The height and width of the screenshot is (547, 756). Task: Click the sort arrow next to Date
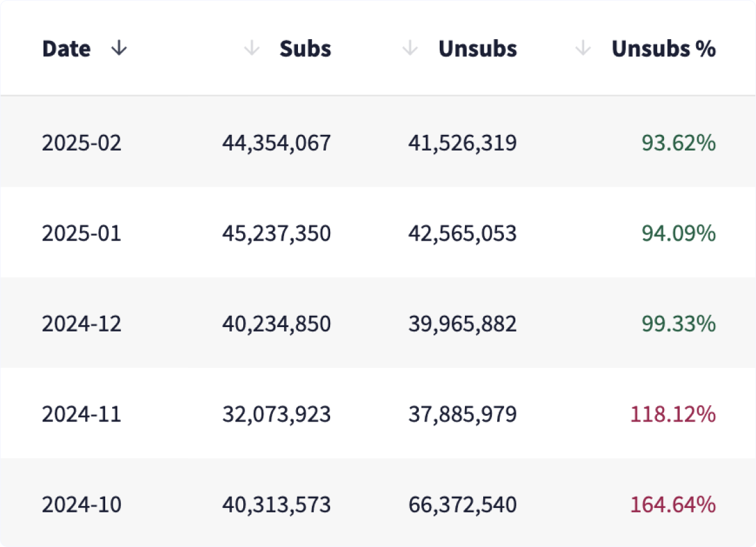pos(118,49)
